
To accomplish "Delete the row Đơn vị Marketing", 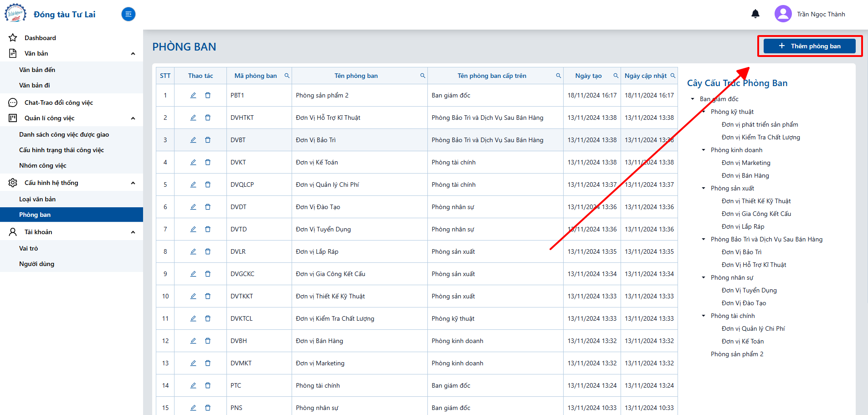I will 208,363.
